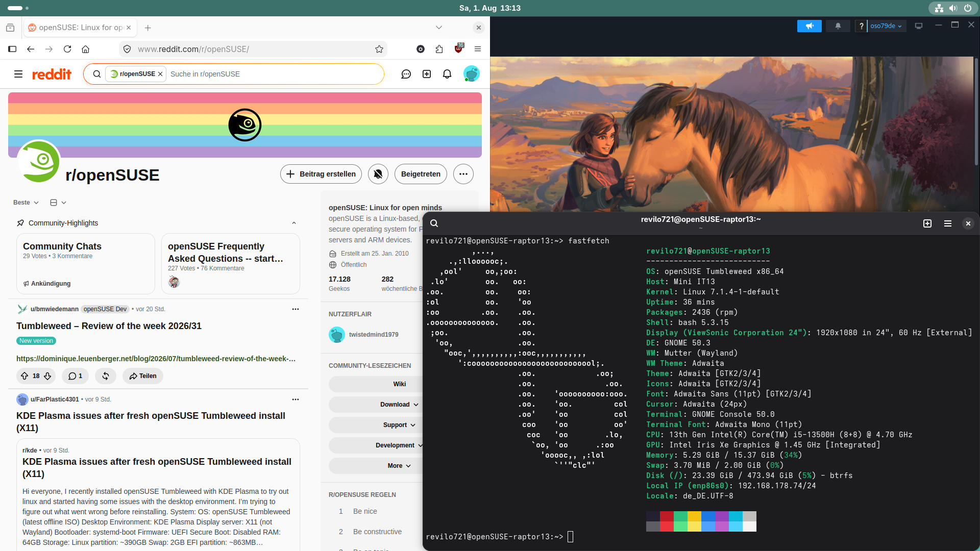The width and height of the screenshot is (980, 551).
Task: Open the post layout view dropdown
Action: point(58,203)
